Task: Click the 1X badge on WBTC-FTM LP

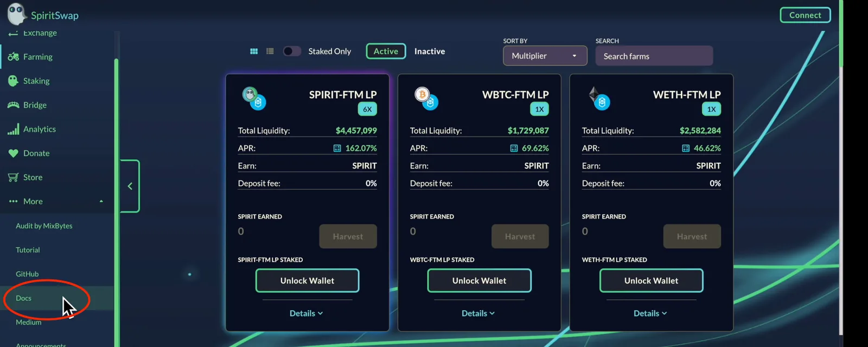Action: click(x=539, y=109)
